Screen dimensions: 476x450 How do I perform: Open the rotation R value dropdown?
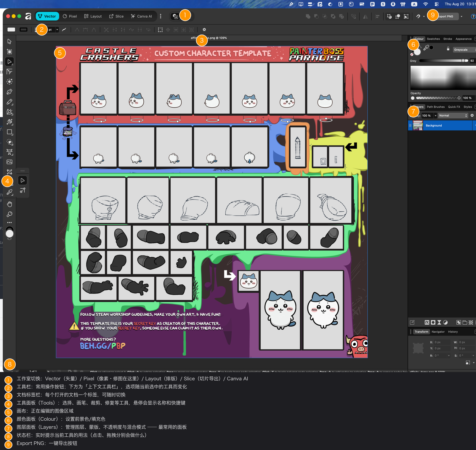pos(449,355)
